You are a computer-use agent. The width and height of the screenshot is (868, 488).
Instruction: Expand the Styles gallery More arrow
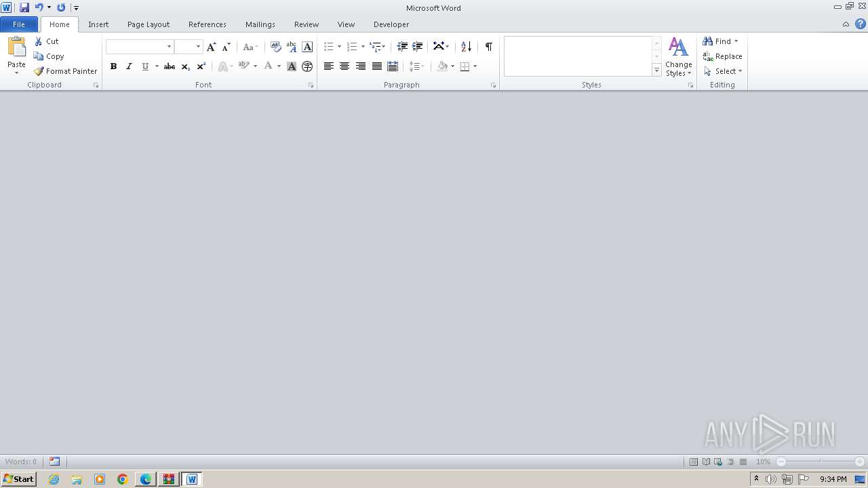[656, 70]
